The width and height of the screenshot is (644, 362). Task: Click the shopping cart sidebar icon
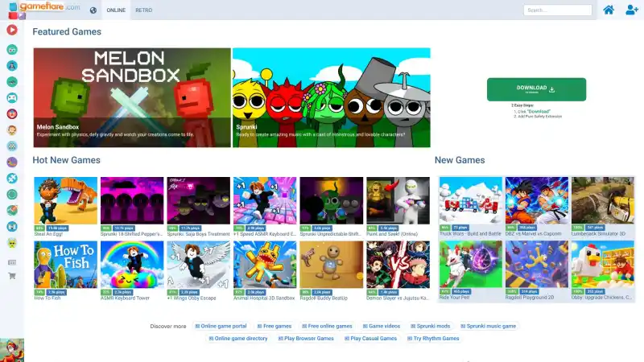12,276
